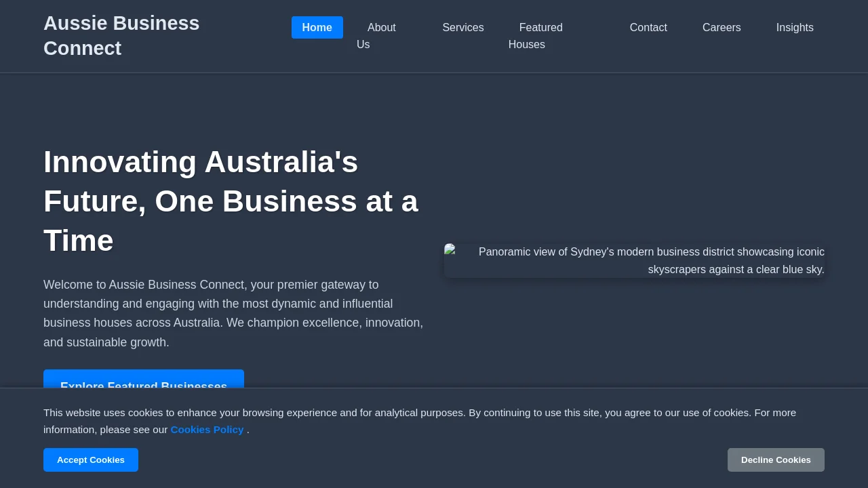Select the Contact navigation link
The width and height of the screenshot is (868, 488).
pos(648,28)
